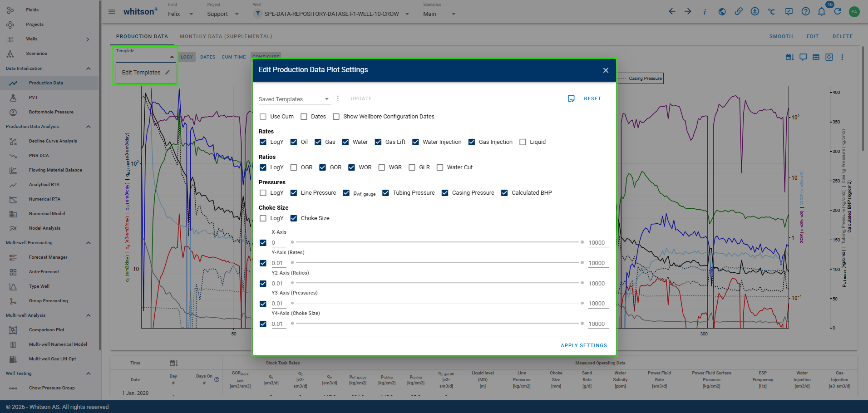The height and width of the screenshot is (413, 868).
Task: Open the help question mark icon
Action: [805, 11]
